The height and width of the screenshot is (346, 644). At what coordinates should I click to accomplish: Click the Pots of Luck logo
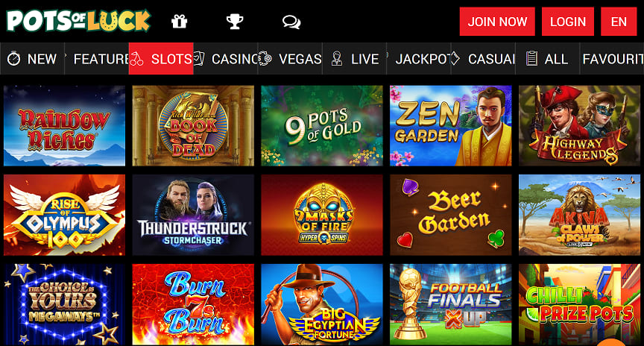(x=78, y=21)
